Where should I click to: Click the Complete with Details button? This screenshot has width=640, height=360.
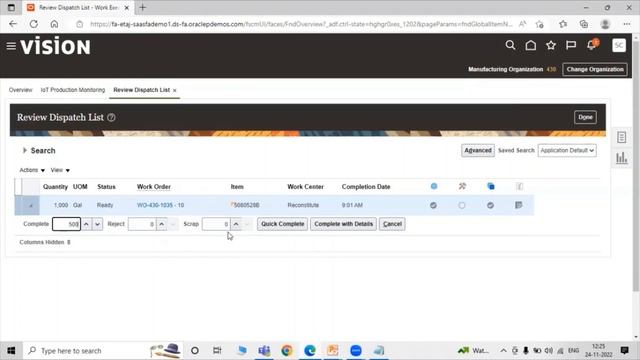[343, 224]
